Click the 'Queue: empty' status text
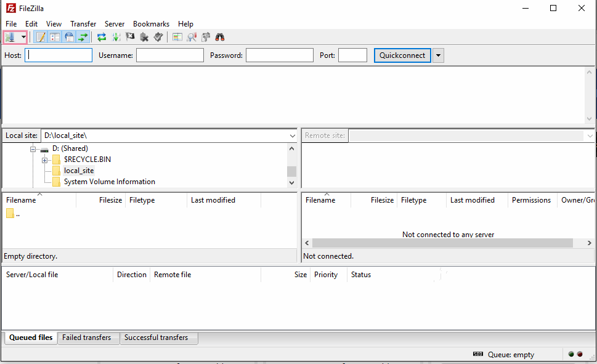 (511, 355)
